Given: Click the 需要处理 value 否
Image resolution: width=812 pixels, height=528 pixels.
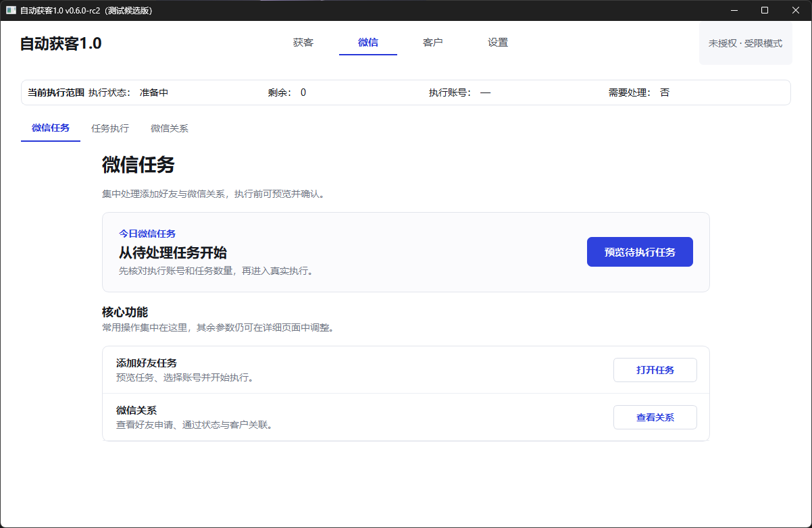Looking at the screenshot, I should pyautogui.click(x=665, y=93).
